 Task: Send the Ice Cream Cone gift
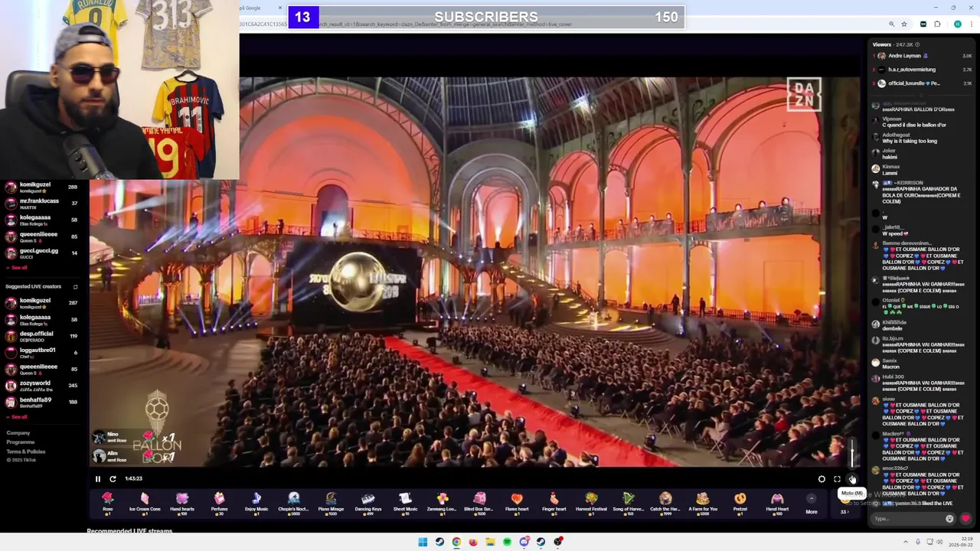pyautogui.click(x=145, y=502)
